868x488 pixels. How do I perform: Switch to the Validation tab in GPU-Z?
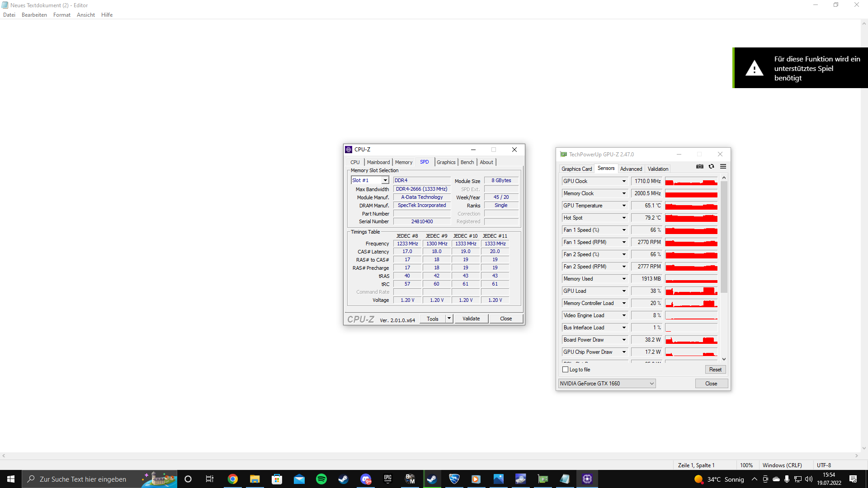pyautogui.click(x=658, y=169)
